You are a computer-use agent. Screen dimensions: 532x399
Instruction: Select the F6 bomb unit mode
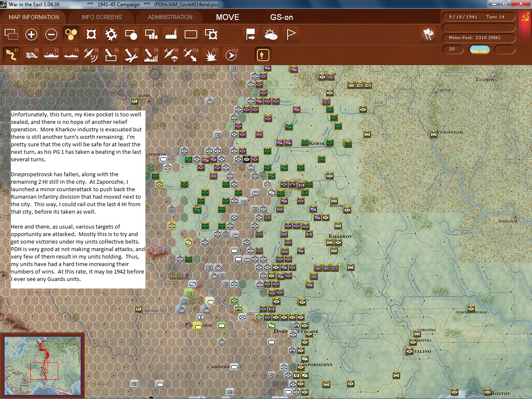point(111,54)
